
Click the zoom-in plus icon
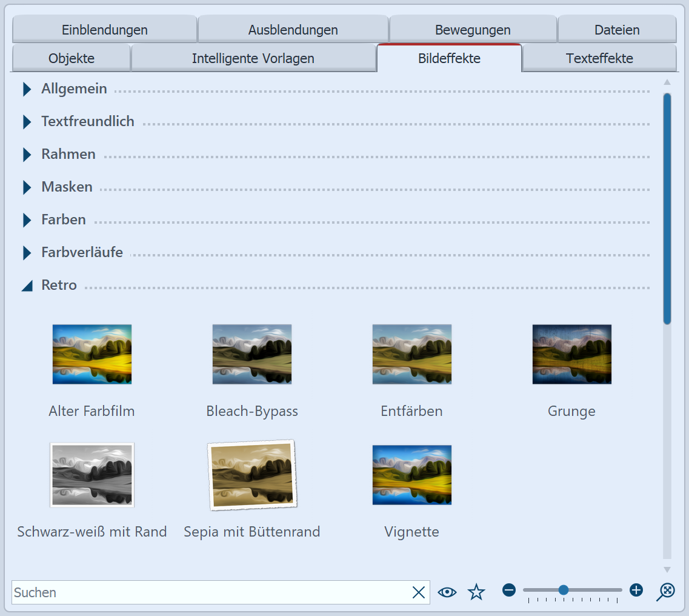[x=636, y=589]
